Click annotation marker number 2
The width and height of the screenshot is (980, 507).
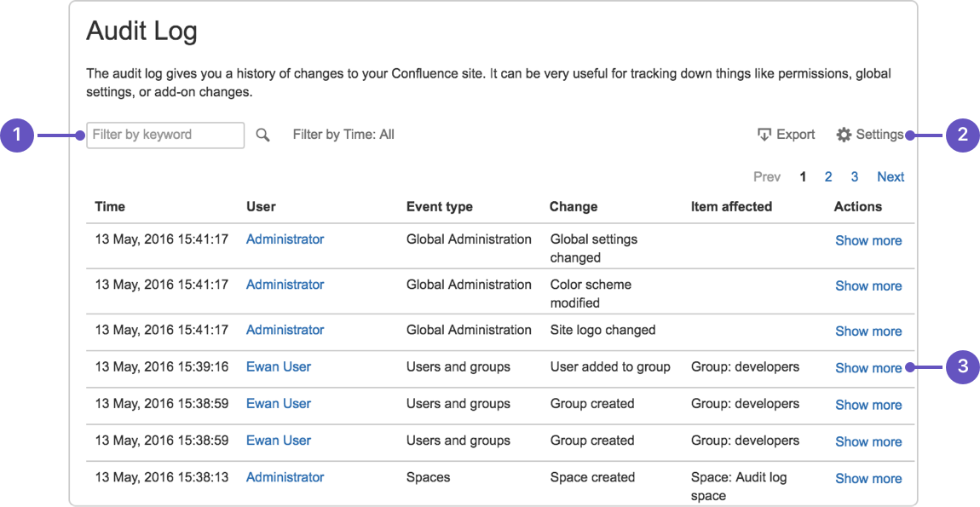pyautogui.click(x=962, y=135)
